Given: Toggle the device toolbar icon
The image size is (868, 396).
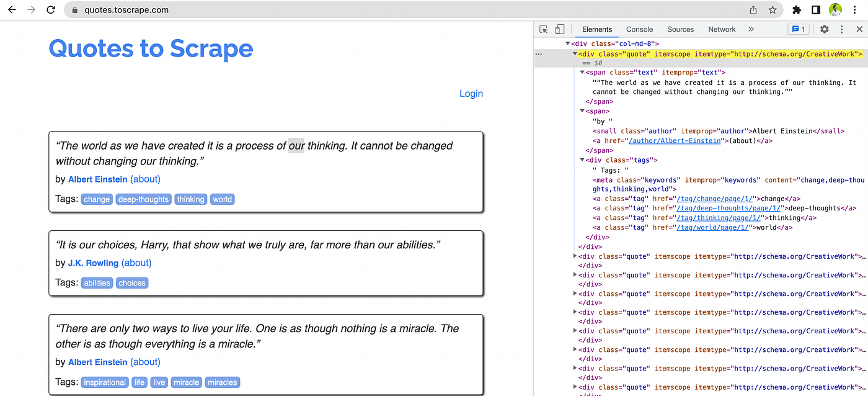Looking at the screenshot, I should [559, 29].
